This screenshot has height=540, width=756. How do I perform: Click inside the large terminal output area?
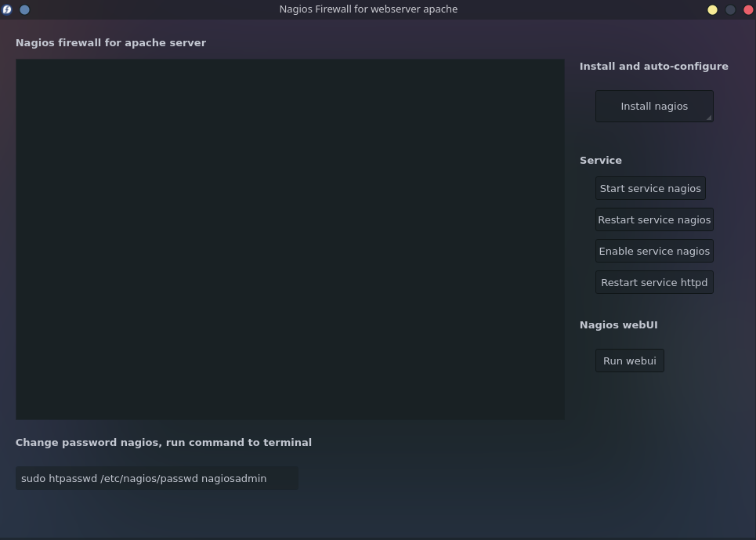[x=290, y=239]
